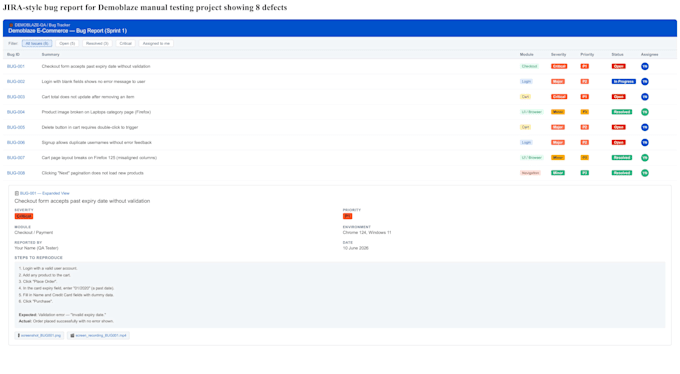Screen dimensions: 680x374
Task: Click the Assignee column header
Action: (650, 55)
